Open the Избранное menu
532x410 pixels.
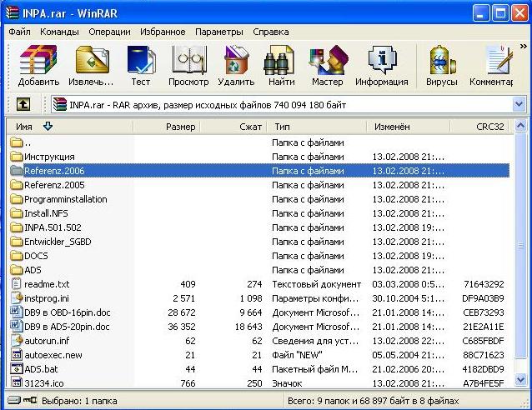(163, 32)
